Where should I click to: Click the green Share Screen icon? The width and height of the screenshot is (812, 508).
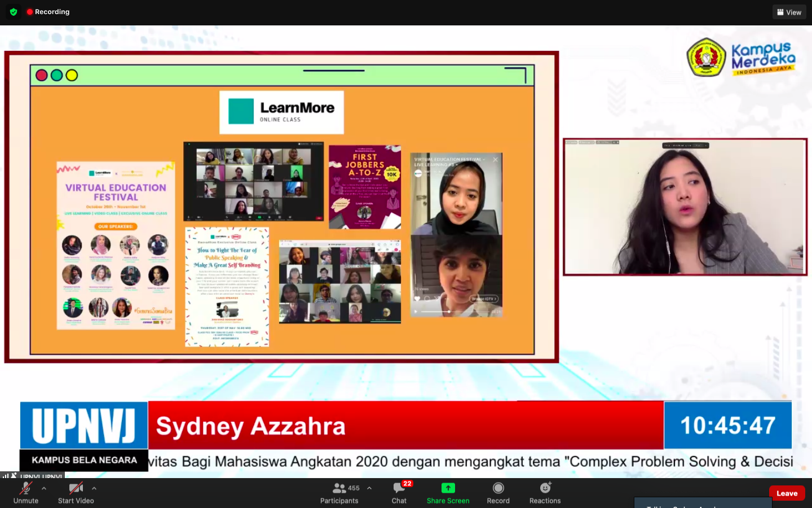point(448,488)
